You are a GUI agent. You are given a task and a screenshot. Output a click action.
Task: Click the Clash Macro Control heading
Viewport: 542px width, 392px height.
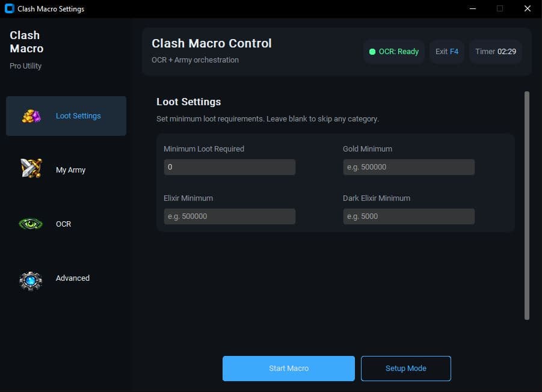pos(211,43)
